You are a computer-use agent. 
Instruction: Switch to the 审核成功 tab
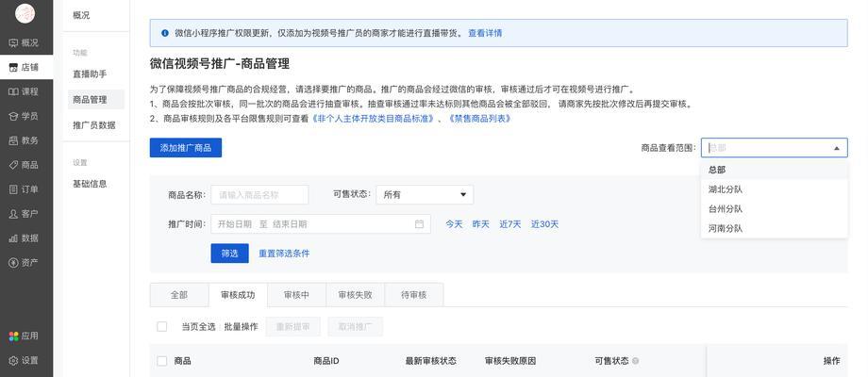tap(238, 295)
